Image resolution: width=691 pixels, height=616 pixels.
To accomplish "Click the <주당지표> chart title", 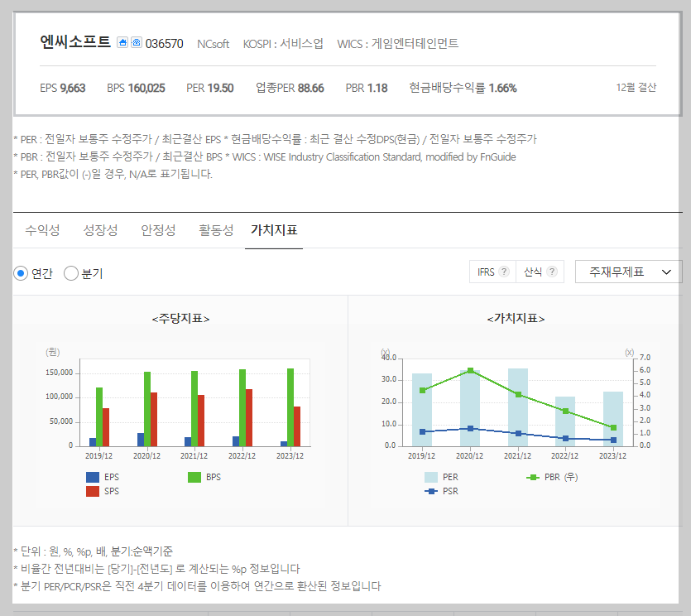I will 180,318.
